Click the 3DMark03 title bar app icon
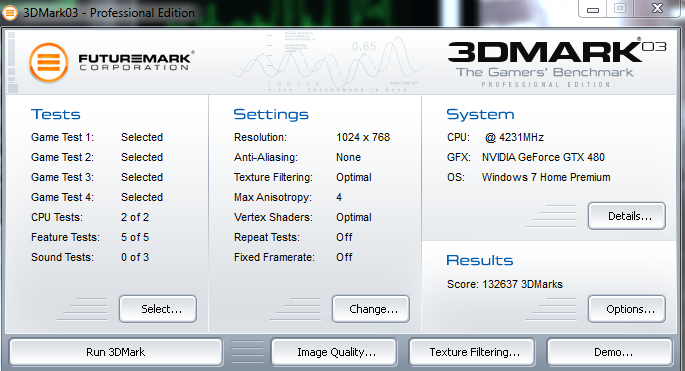The height and width of the screenshot is (371, 685). (x=9, y=13)
